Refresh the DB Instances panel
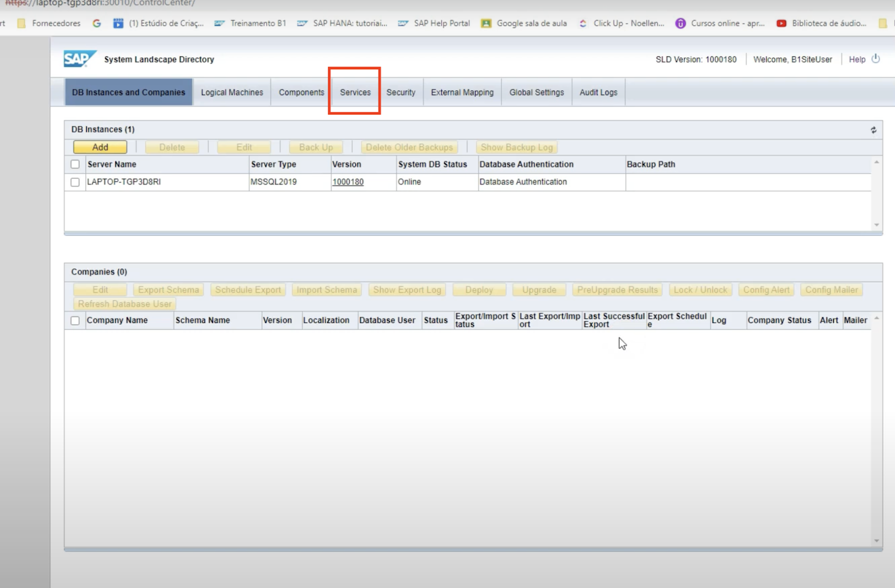Screen dimensions: 895x588 873,130
